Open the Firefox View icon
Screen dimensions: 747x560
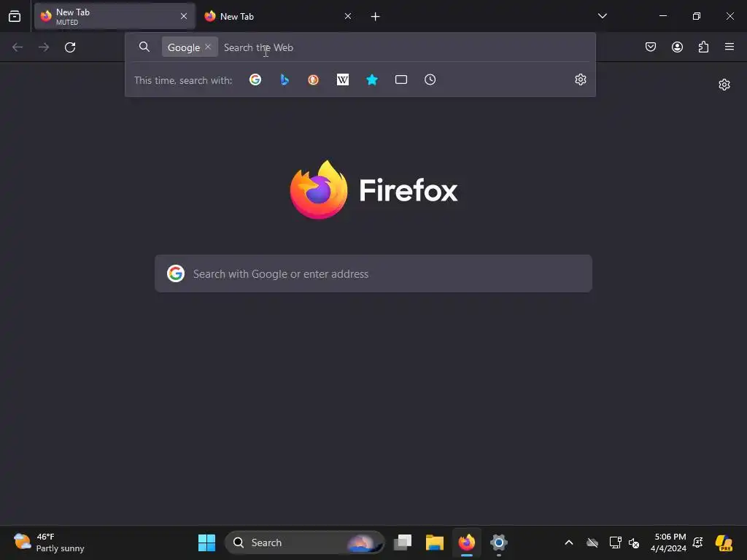pyautogui.click(x=15, y=16)
